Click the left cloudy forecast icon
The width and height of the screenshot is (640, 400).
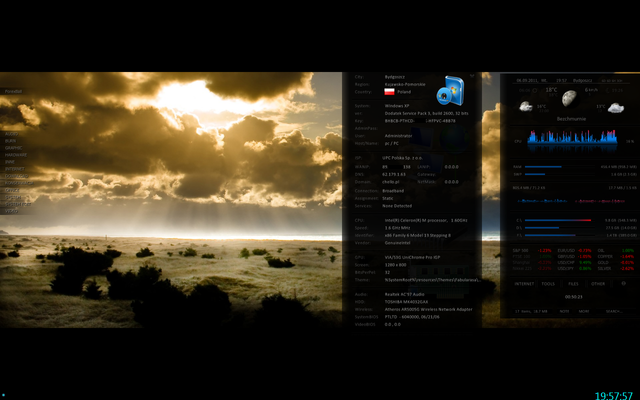point(526,107)
